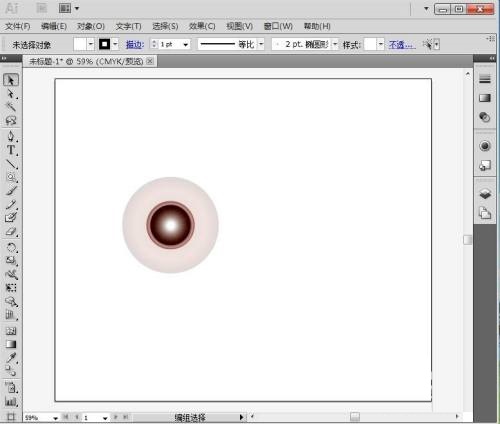
Task: Open the 选择(S) menu
Action: 165,26
